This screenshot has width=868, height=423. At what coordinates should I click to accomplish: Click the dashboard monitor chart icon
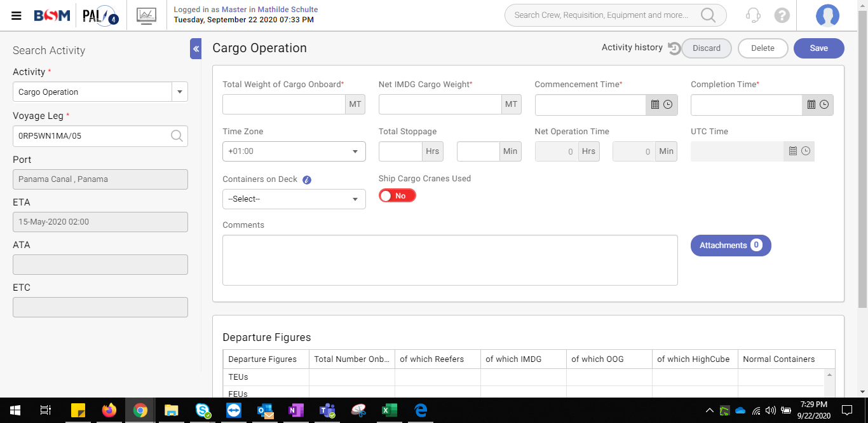146,16
